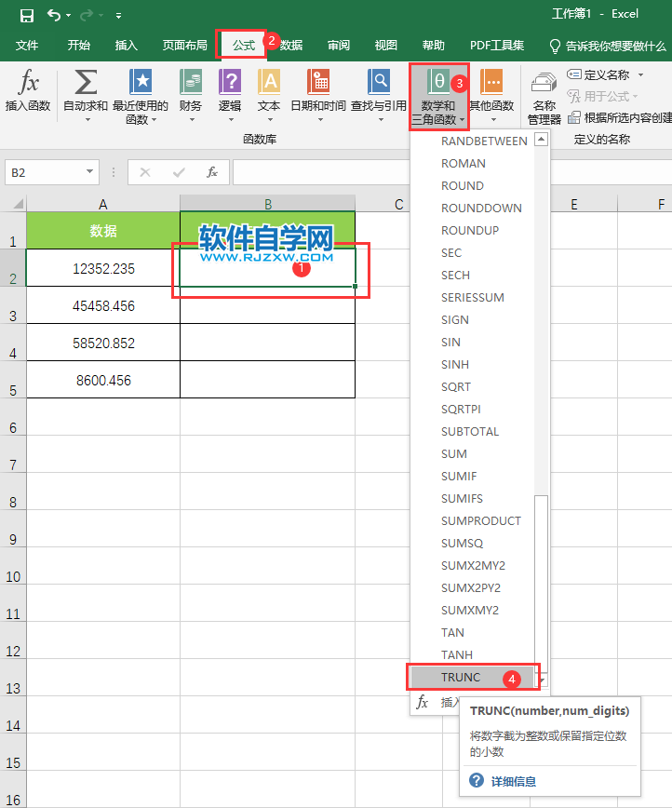Switch to the 页面布局 ribbon tab
Screen dimensions: 672x808
pyautogui.click(x=185, y=46)
